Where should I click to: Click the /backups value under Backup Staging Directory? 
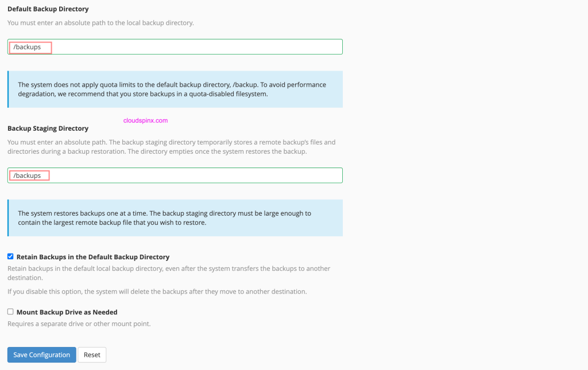[28, 176]
